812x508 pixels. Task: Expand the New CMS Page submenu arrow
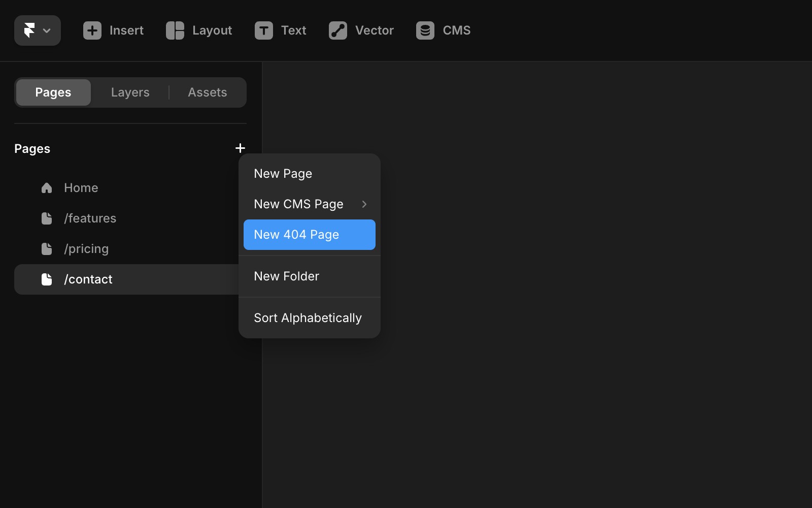(x=364, y=204)
